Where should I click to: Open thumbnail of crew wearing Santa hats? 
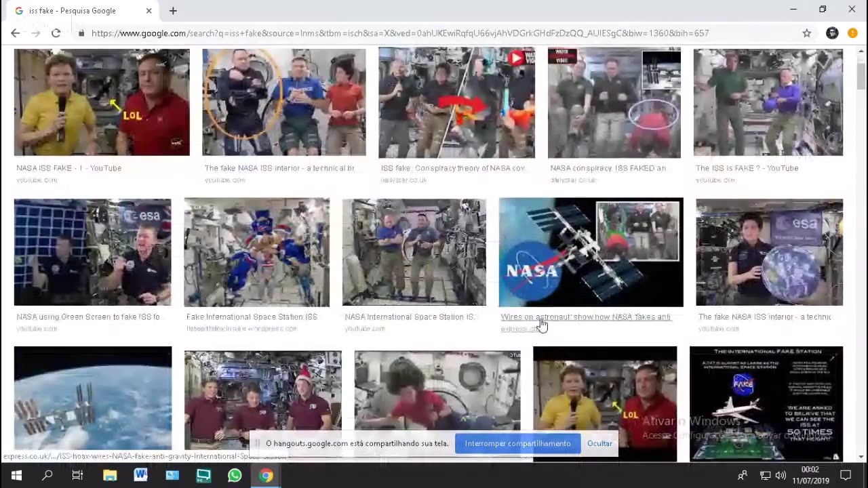tap(263, 400)
